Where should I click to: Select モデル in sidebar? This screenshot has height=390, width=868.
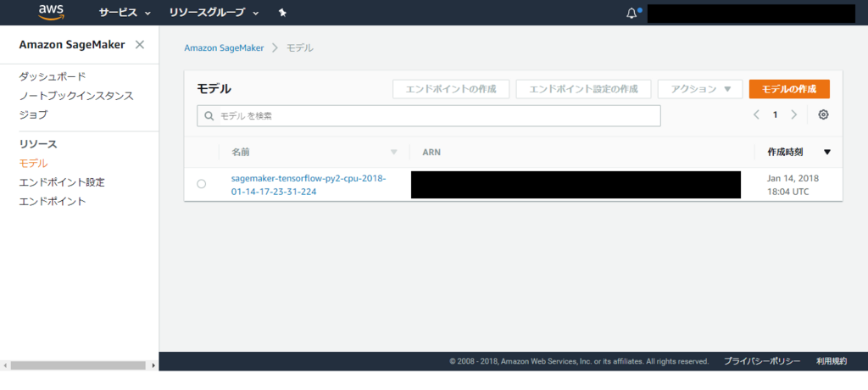tap(33, 164)
